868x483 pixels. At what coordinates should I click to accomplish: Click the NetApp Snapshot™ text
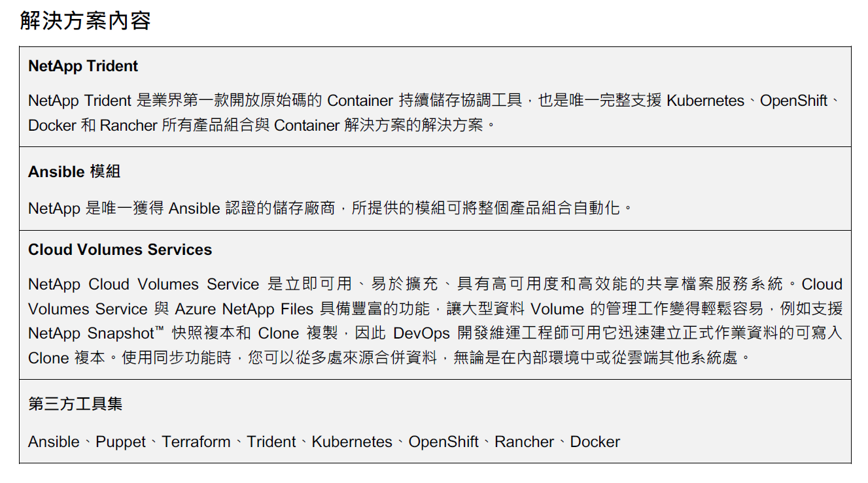(96, 333)
